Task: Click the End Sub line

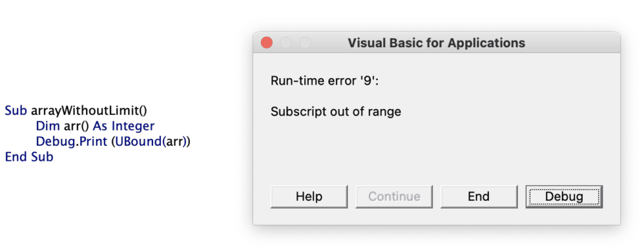Action: (x=29, y=157)
